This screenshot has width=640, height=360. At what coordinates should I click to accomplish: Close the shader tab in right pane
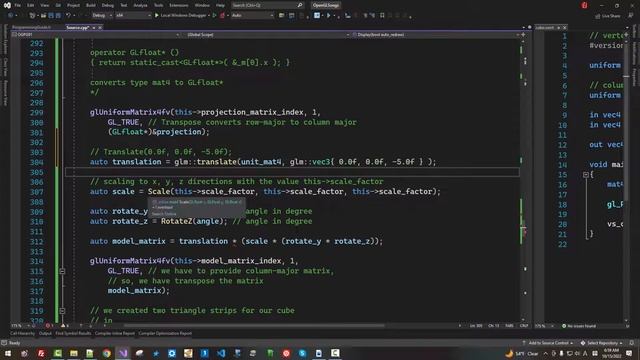(x=564, y=27)
